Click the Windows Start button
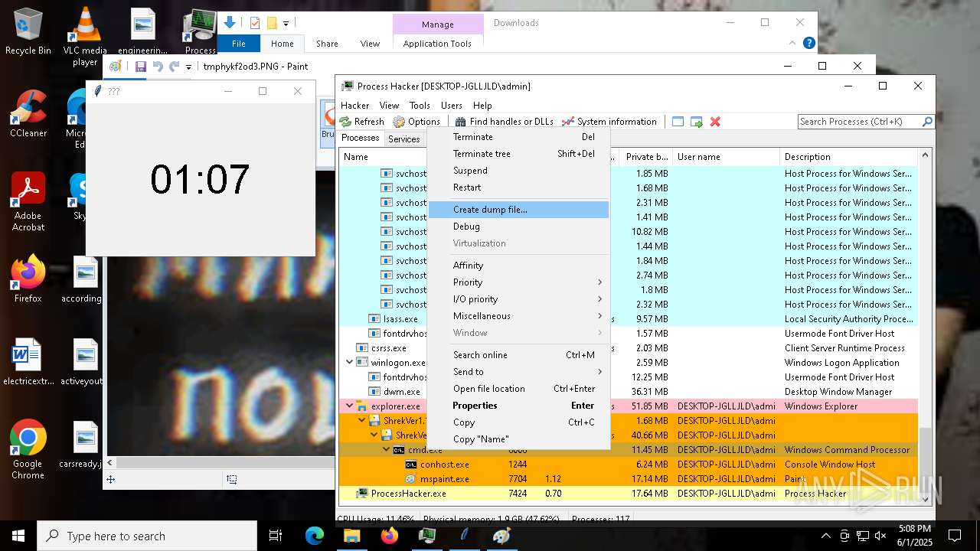The image size is (980, 551). [18, 536]
